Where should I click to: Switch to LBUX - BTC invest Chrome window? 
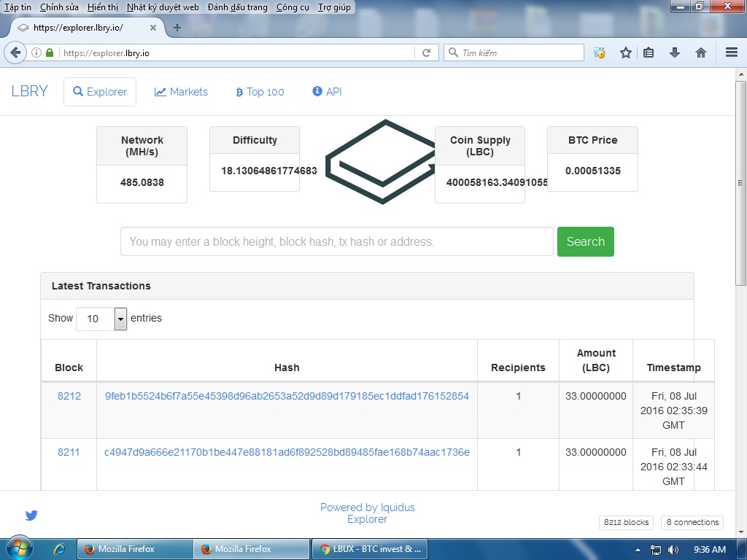point(369,549)
